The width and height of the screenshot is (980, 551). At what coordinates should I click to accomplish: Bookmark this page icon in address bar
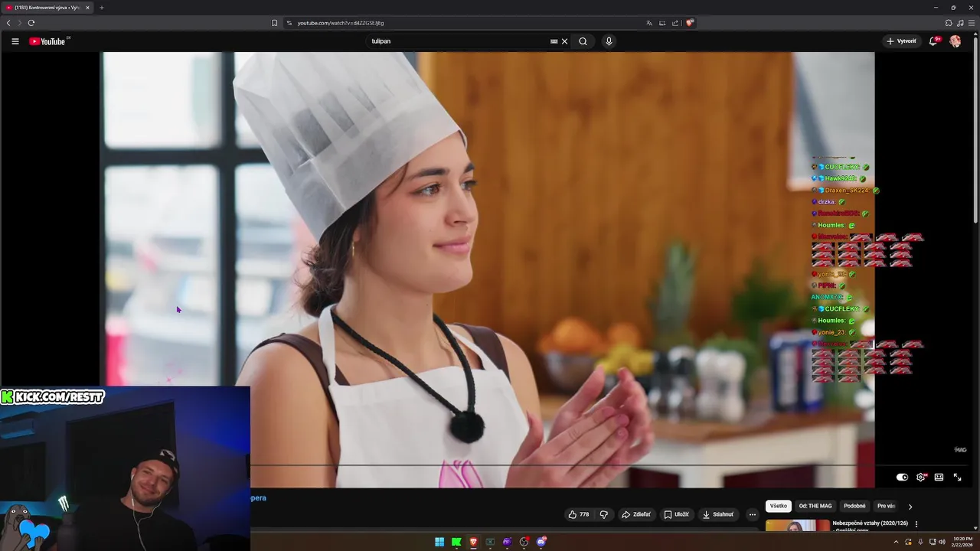(x=274, y=23)
